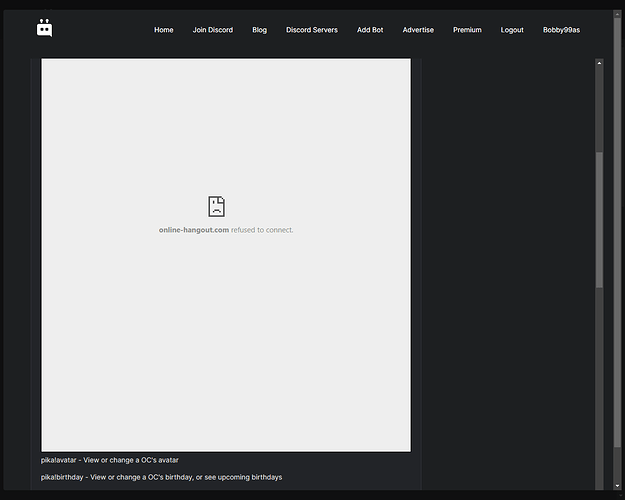The image size is (625, 500).
Task: Open the Advertise page
Action: click(x=418, y=30)
